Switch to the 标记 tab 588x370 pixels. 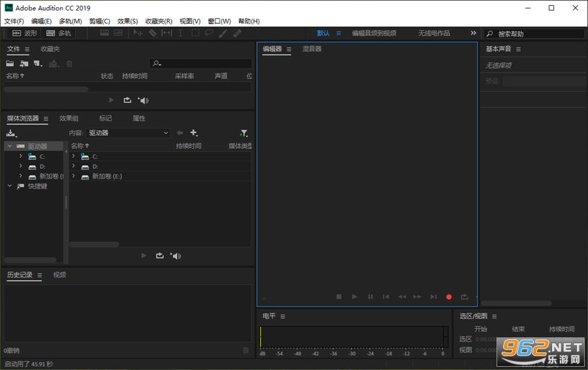pyautogui.click(x=105, y=118)
